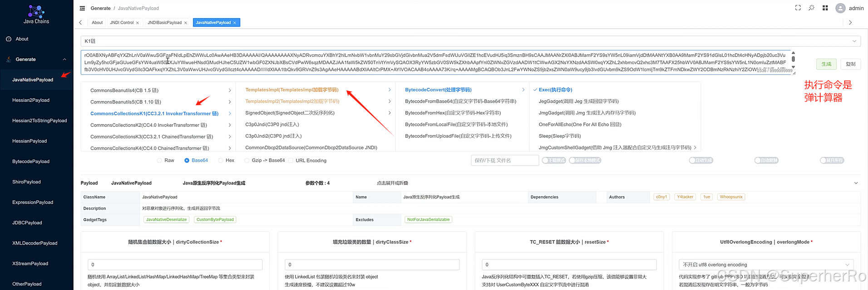The image size is (868, 290).
Task: Click the Generate Java icon in sidebar
Action: [x=9, y=59]
